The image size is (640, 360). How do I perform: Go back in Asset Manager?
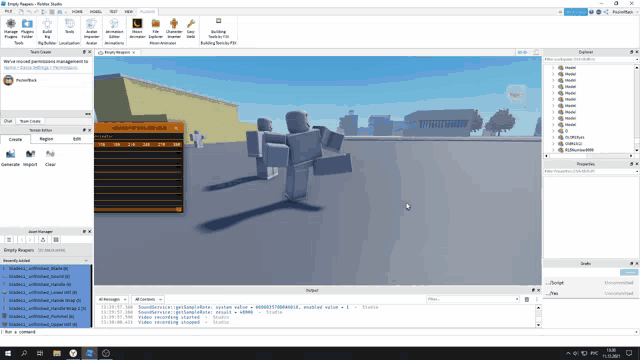[22, 240]
